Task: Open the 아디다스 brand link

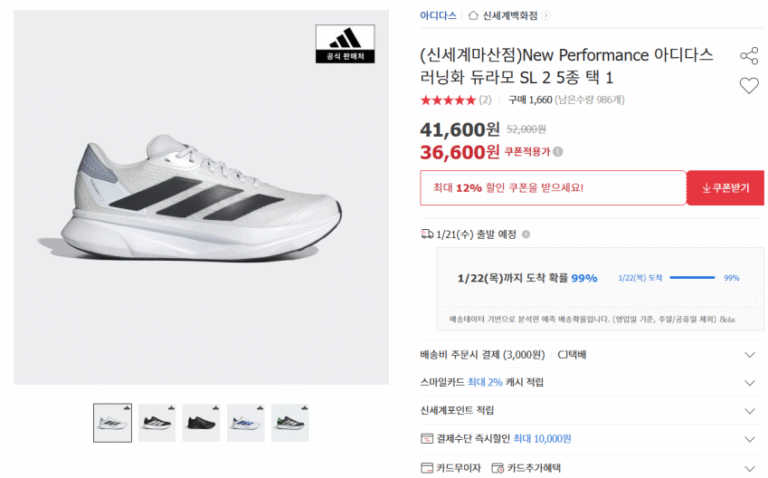Action: click(438, 16)
